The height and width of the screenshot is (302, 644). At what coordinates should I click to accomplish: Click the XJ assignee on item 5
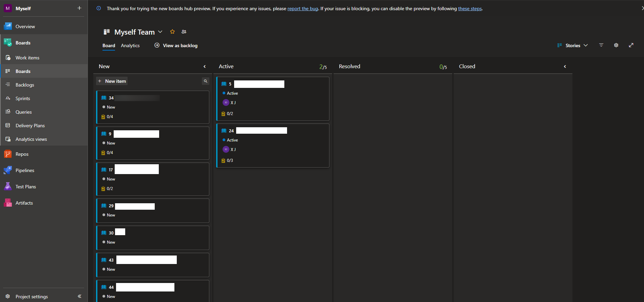(x=229, y=102)
